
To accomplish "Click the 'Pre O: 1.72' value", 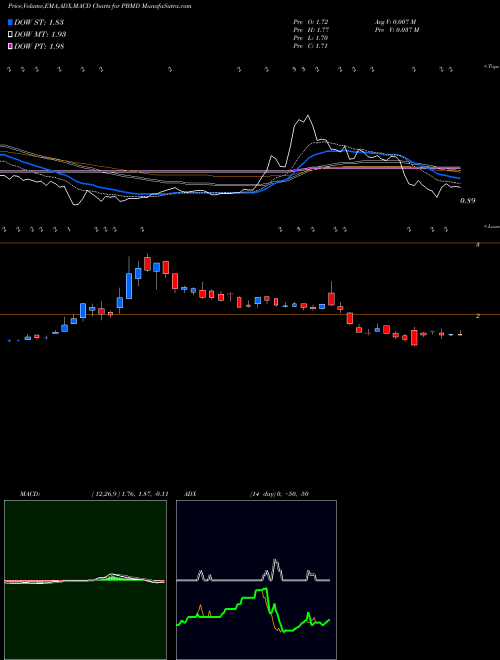I will (311, 21).
